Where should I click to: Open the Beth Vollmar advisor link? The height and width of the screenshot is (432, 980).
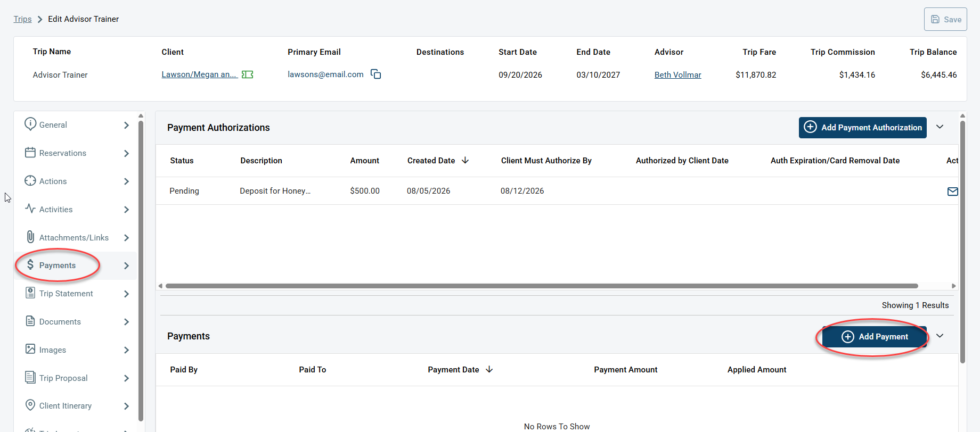677,75
